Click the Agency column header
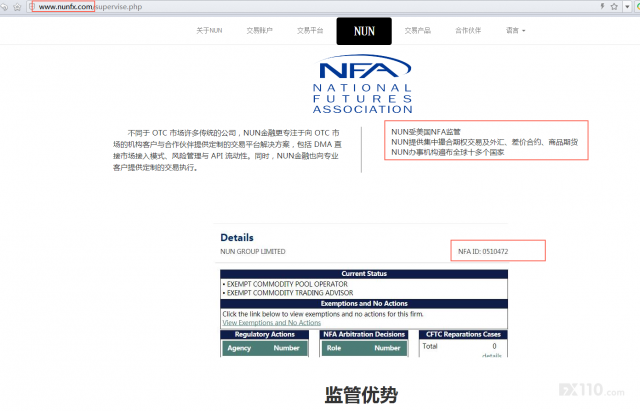The width and height of the screenshot is (640, 411). (239, 348)
